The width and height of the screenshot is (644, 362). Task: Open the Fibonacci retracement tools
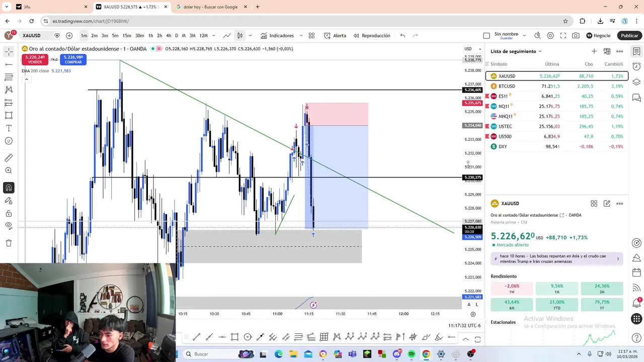click(x=9, y=77)
